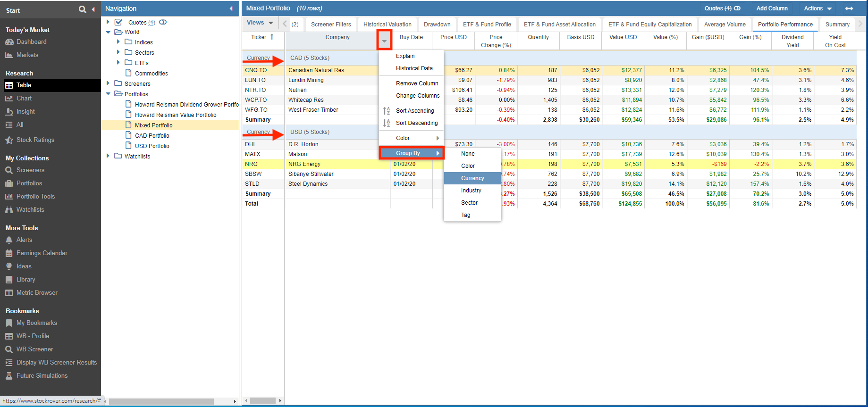
Task: Toggle the switch next to Quotes in Navigation
Action: [x=163, y=22]
